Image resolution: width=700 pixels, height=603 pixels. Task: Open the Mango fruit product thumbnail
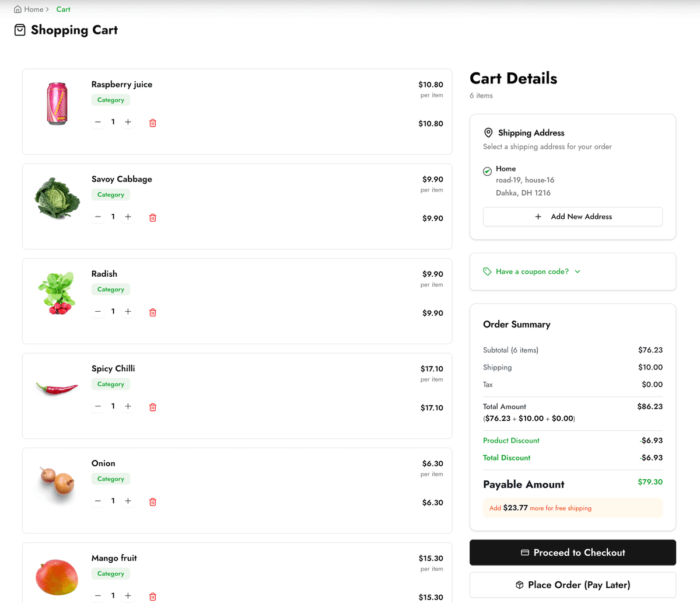tap(57, 576)
